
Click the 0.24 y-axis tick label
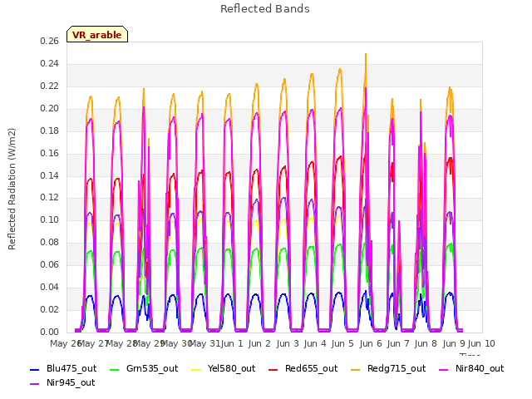click(x=50, y=63)
